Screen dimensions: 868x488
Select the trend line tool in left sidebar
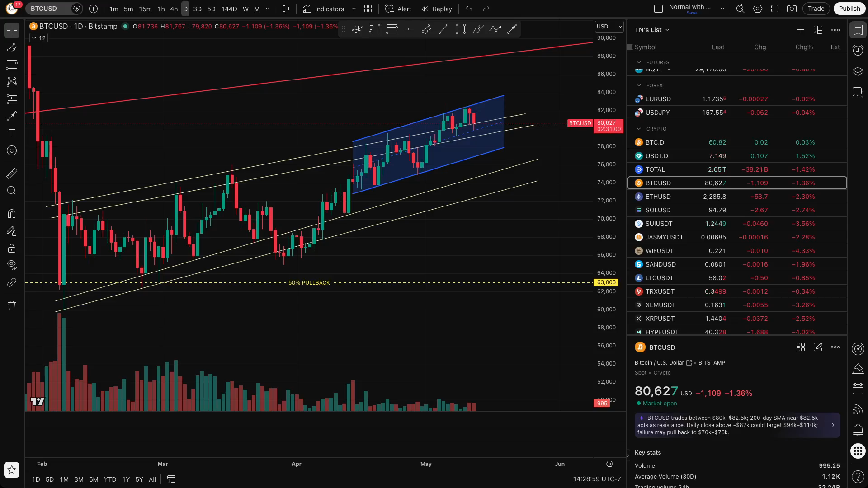pyautogui.click(x=12, y=48)
